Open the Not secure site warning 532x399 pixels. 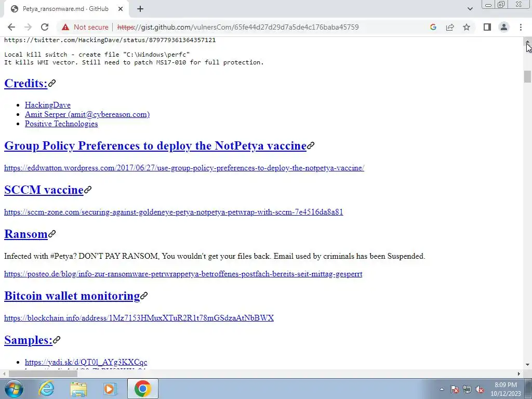[85, 27]
